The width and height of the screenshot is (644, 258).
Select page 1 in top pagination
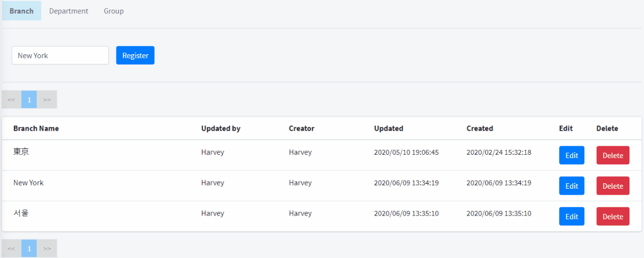(x=29, y=99)
